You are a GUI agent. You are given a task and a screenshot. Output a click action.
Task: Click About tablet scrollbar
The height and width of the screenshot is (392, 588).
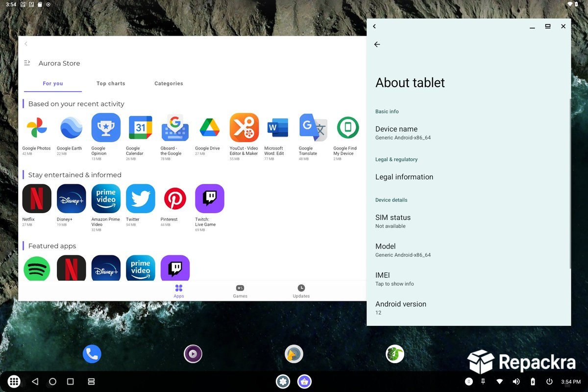(x=570, y=183)
